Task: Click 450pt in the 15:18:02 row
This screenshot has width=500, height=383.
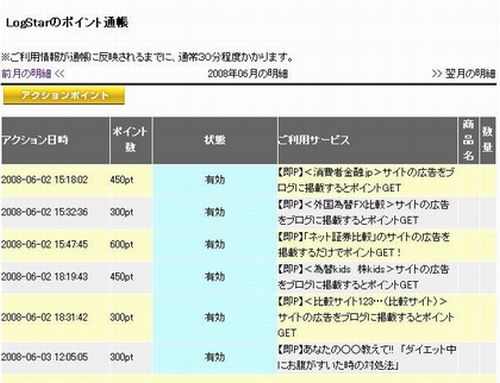Action: click(122, 180)
